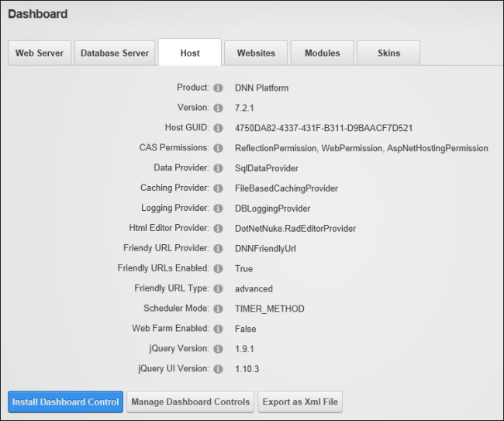
Task: Click the advanced Friendly URL Type value
Action: (254, 288)
